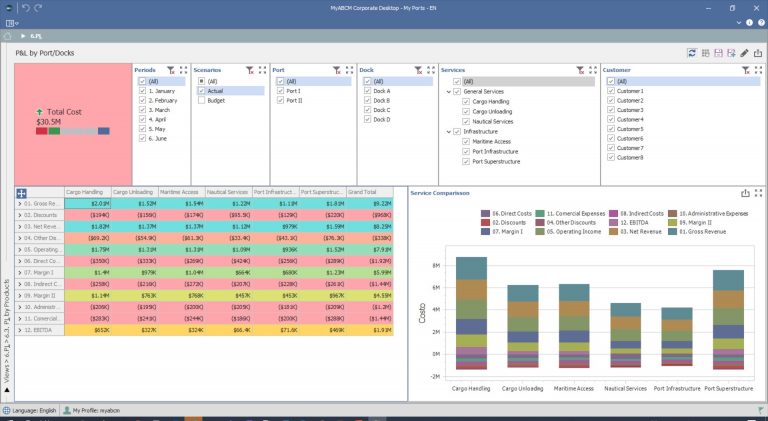Clear the Periods filter using funnel icon
The height and width of the screenshot is (421, 768).
click(170, 70)
